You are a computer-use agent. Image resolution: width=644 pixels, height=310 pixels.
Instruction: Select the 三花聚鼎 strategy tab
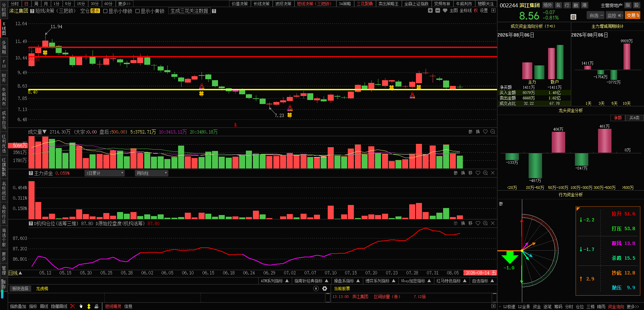[365, 4]
